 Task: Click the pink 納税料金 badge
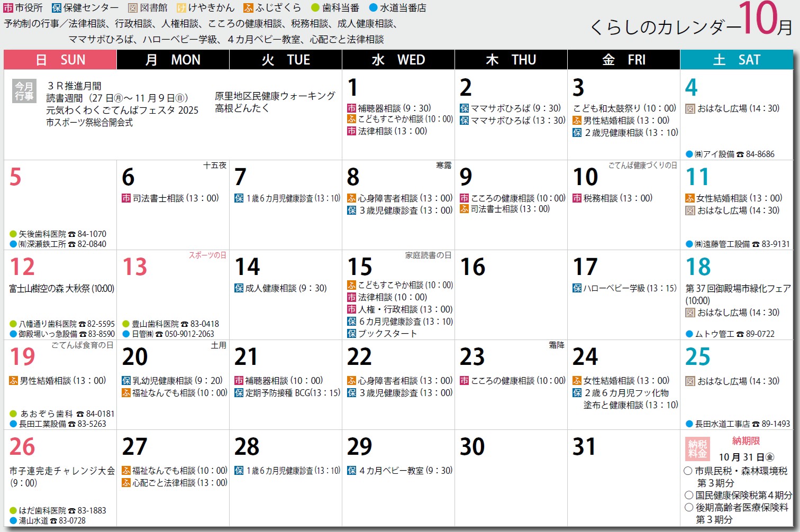697,449
